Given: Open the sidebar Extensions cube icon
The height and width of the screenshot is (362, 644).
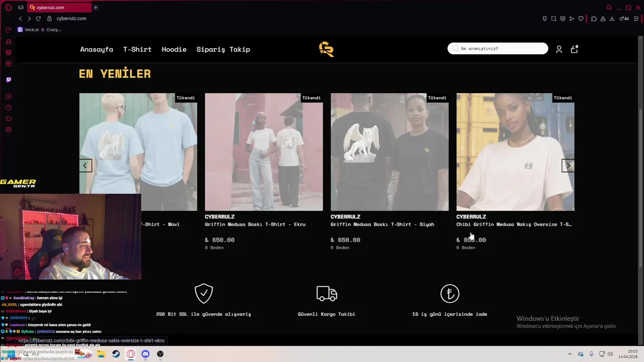Looking at the screenshot, I should (x=9, y=119).
